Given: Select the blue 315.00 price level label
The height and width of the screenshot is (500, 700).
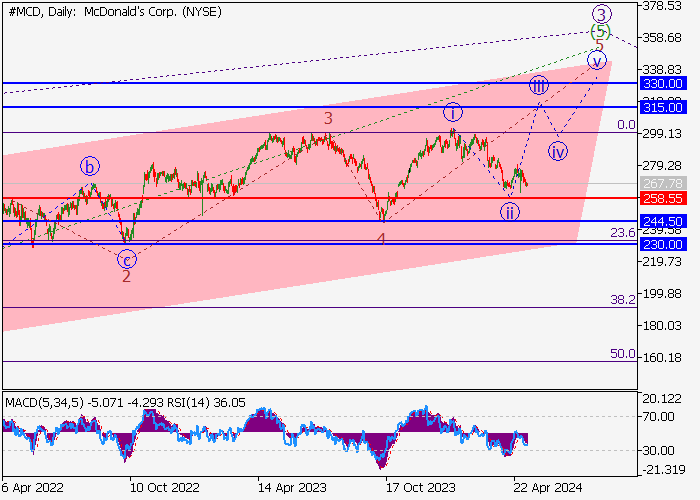Looking at the screenshot, I should point(663,108).
